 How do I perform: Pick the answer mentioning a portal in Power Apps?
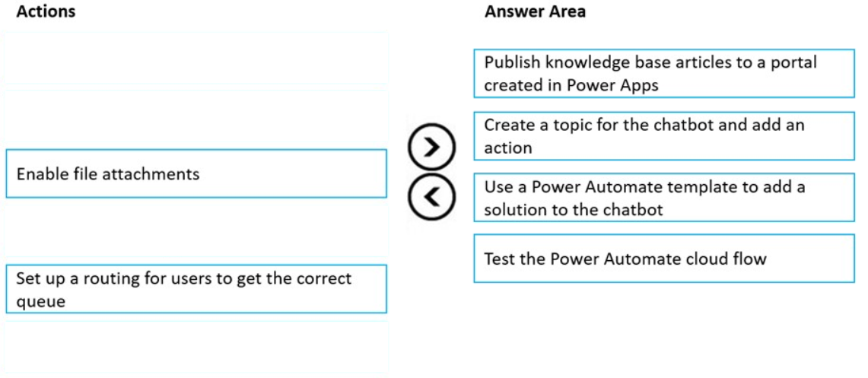(664, 74)
